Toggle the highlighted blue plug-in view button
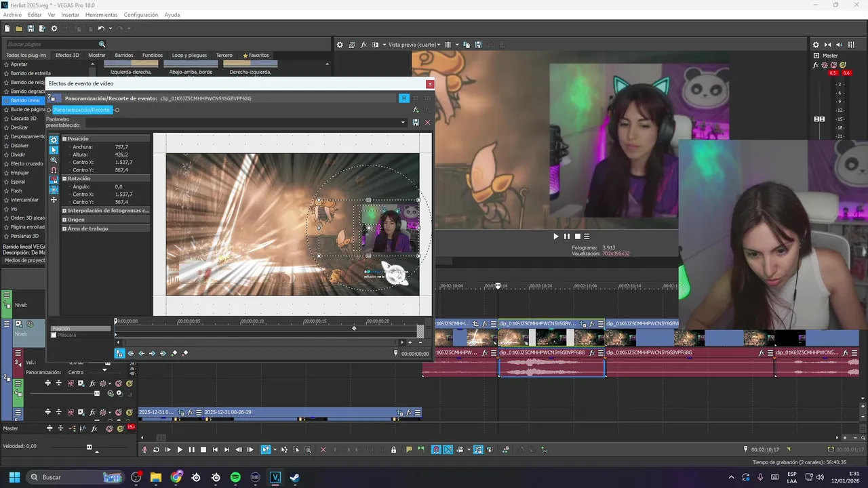The image size is (868, 488). [403, 98]
